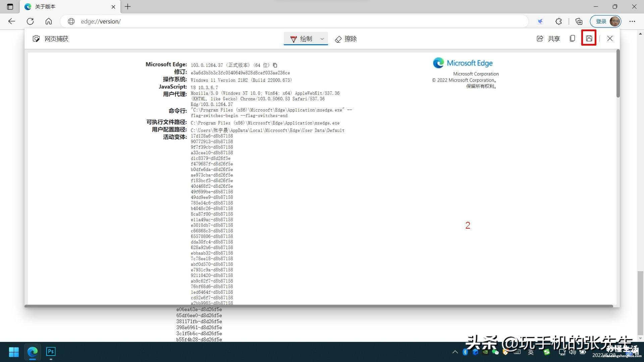Click the capture panel horizontal scrollbar
The height and width of the screenshot is (362, 644).
tap(319, 306)
